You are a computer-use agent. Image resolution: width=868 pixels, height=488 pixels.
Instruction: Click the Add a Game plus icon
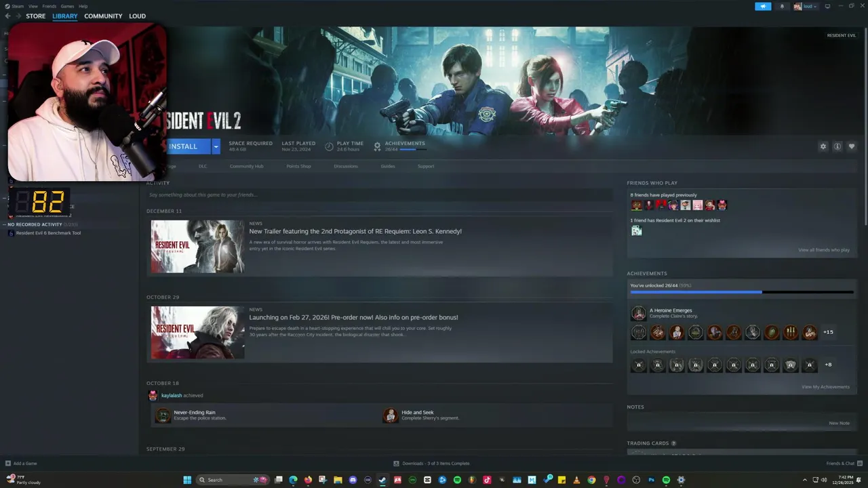[x=8, y=464]
